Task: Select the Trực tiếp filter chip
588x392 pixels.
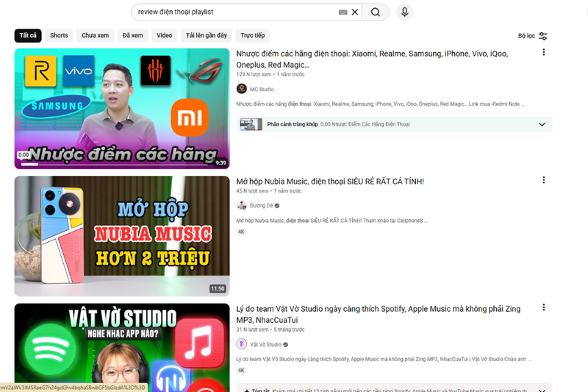Action: click(253, 35)
